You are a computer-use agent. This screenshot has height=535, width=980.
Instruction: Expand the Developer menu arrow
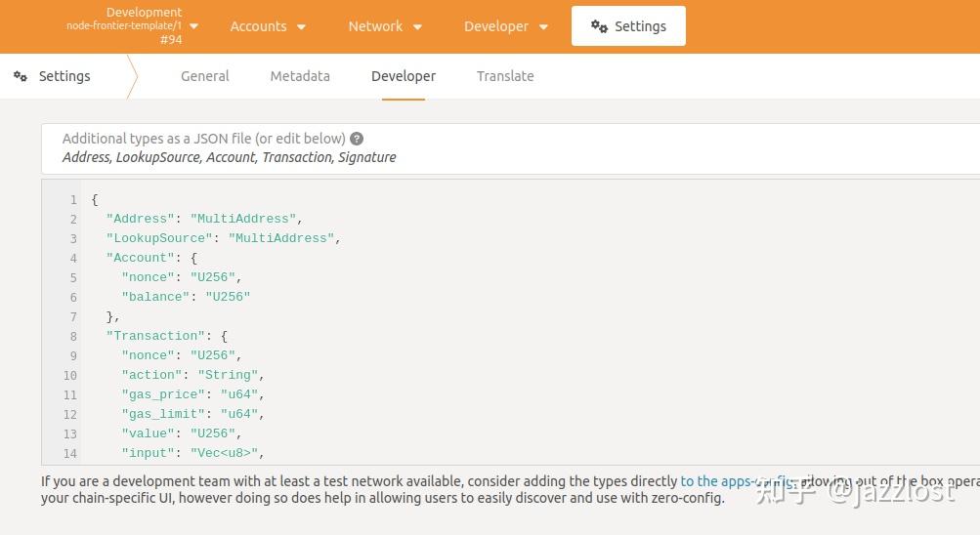coord(543,27)
